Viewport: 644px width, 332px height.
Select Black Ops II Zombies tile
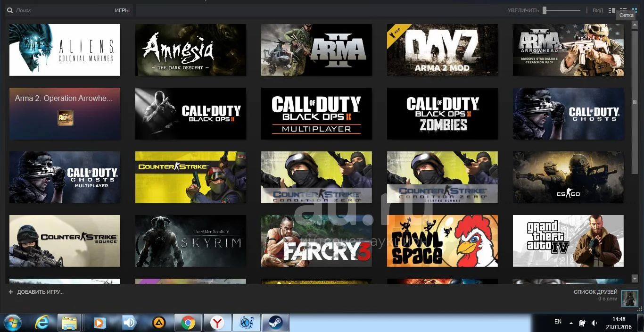pyautogui.click(x=442, y=114)
